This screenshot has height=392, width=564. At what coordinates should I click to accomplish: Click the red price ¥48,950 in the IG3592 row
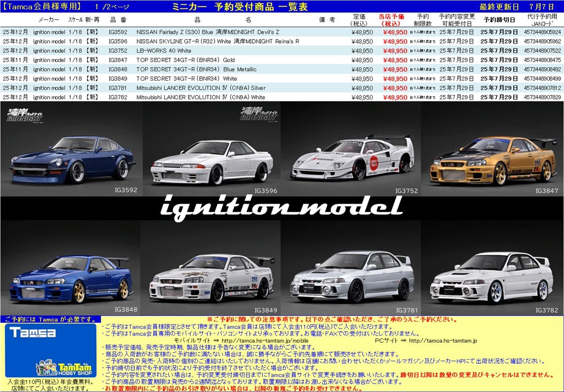click(395, 32)
